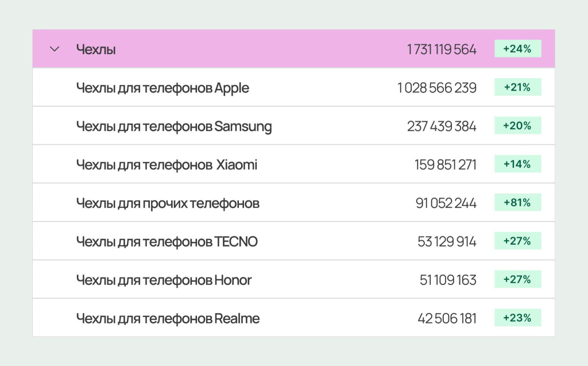Click the +24% growth badge

517,49
